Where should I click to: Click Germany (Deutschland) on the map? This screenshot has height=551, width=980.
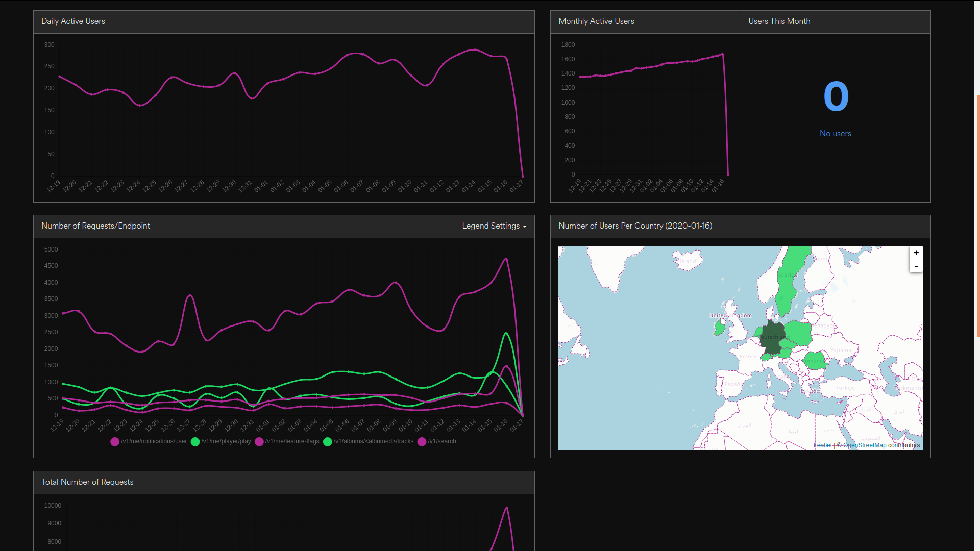[x=773, y=338]
